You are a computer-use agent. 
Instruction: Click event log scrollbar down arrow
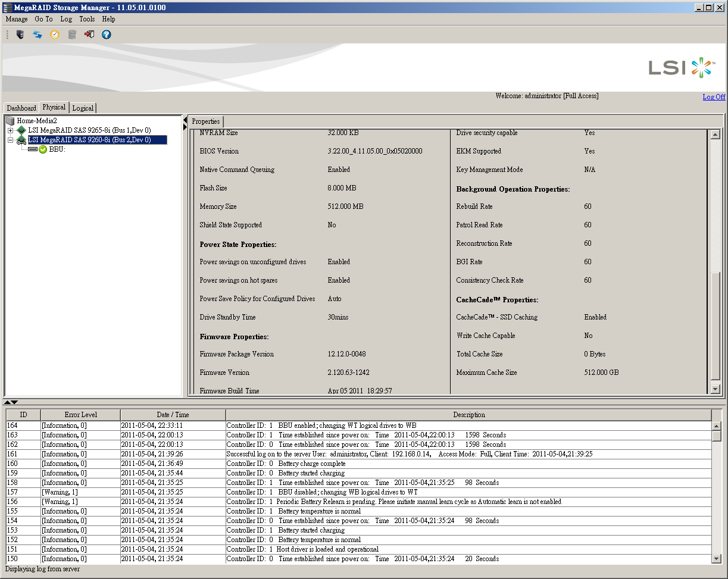[717, 559]
